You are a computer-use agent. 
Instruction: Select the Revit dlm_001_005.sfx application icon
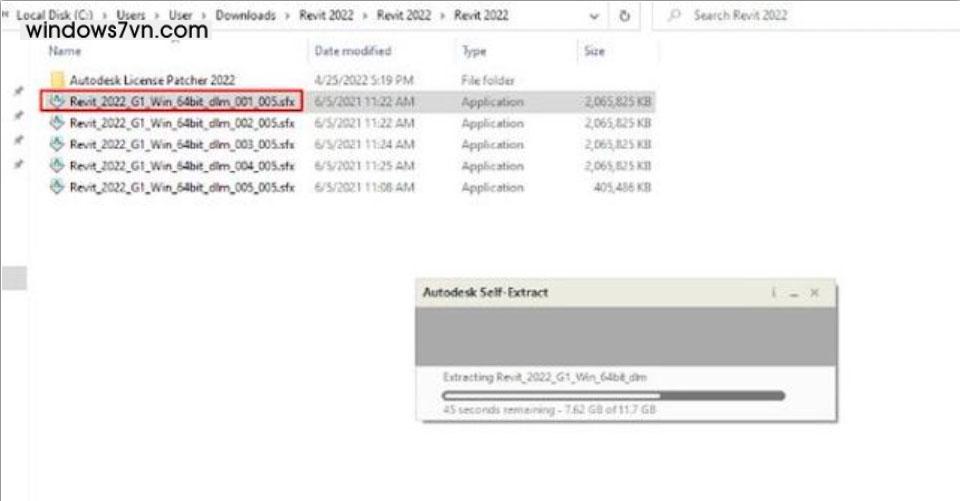coord(57,101)
